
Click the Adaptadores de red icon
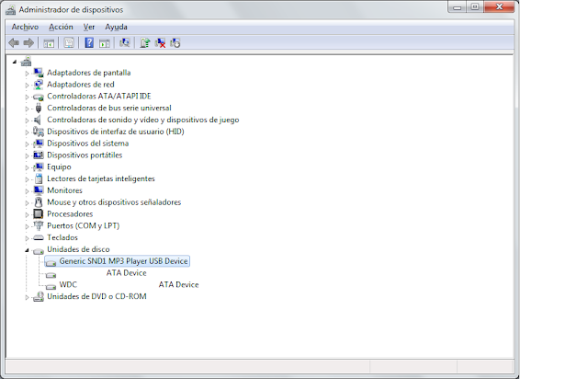click(39, 85)
